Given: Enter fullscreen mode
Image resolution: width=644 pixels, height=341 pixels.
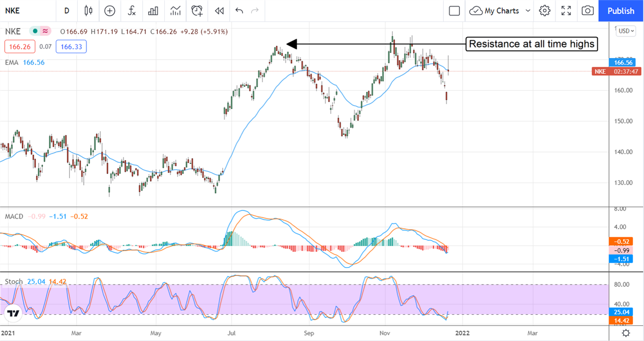Looking at the screenshot, I should (x=566, y=11).
